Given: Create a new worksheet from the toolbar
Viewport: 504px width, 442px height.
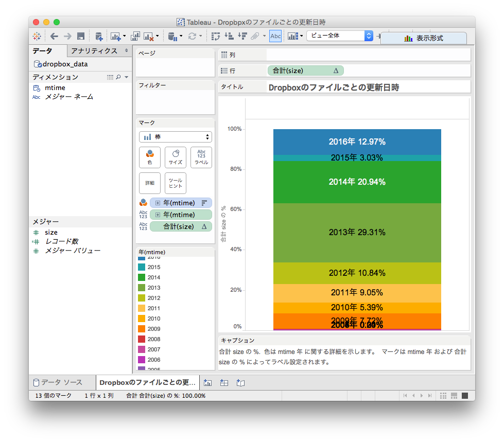Looking at the screenshot, I should [x=115, y=37].
